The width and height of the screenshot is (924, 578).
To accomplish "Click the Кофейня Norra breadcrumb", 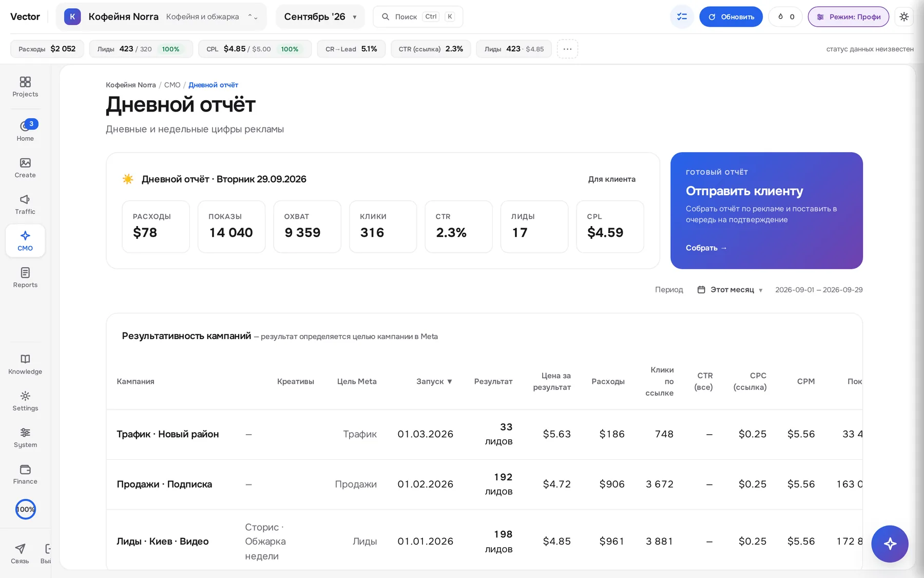I will [130, 85].
